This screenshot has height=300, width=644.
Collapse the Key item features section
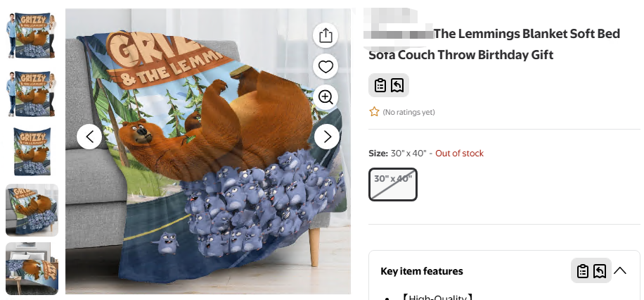click(620, 271)
